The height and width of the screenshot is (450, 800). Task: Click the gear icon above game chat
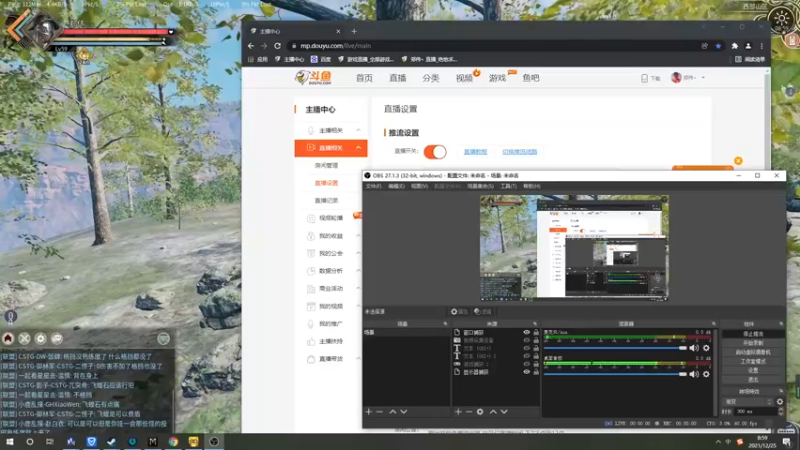click(x=40, y=338)
